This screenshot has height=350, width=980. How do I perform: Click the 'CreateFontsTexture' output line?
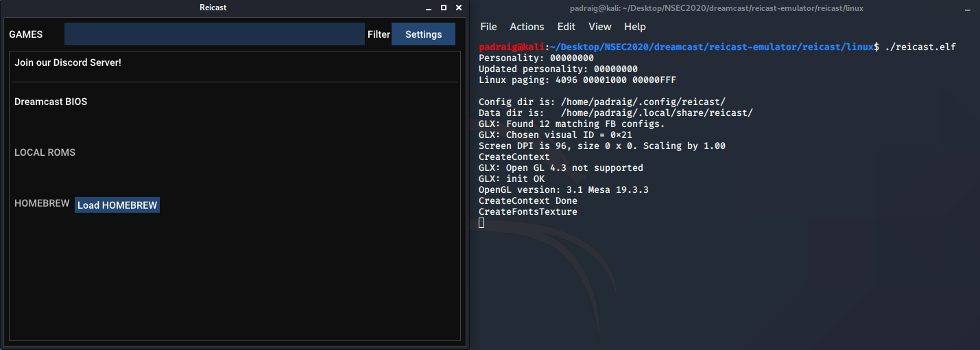[528, 211]
